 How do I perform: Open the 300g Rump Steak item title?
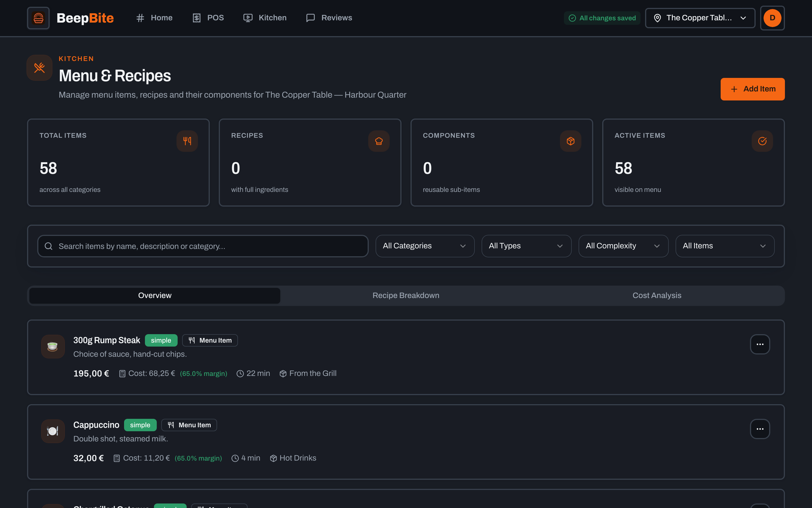click(x=107, y=340)
